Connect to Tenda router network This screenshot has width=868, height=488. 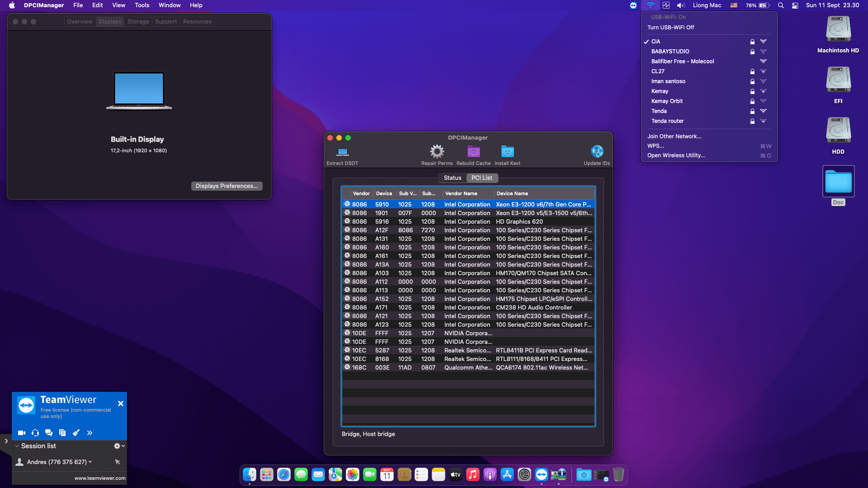tap(709, 121)
